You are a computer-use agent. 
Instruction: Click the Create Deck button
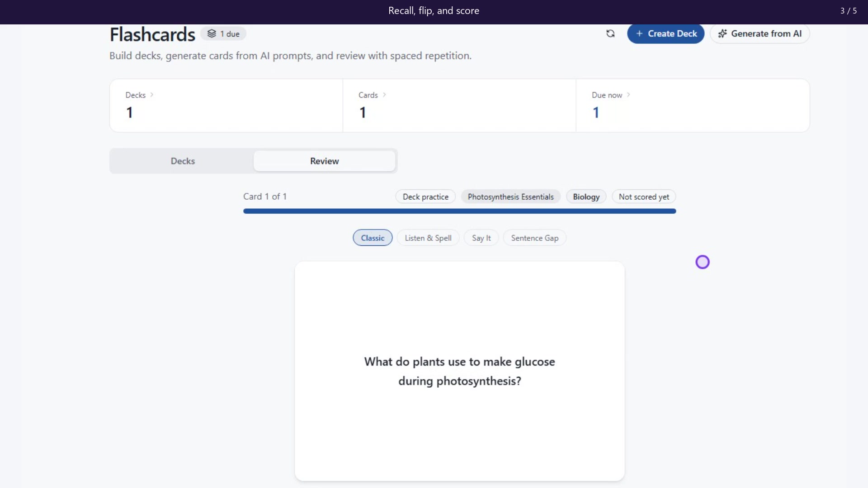point(665,33)
